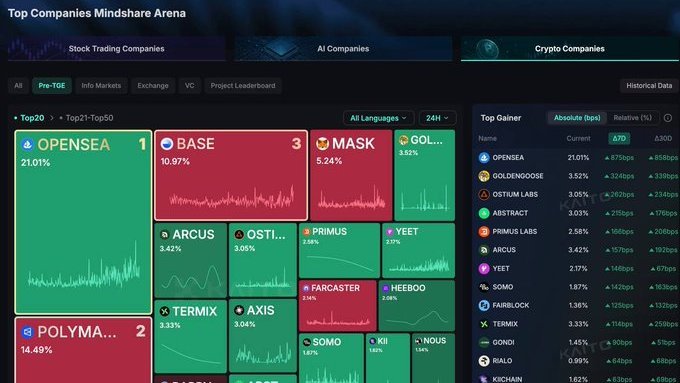Select the Info Markets filter tab

pos(101,85)
